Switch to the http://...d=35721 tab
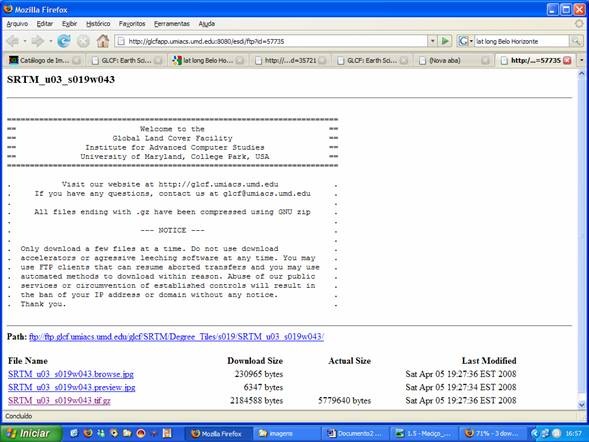 click(x=289, y=60)
